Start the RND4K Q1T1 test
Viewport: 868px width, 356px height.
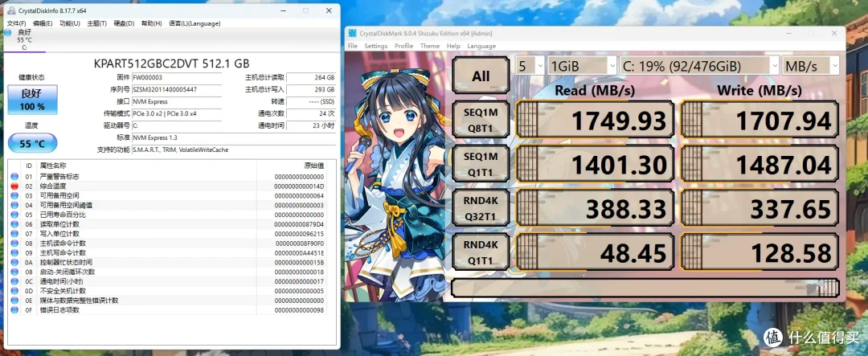pos(481,252)
